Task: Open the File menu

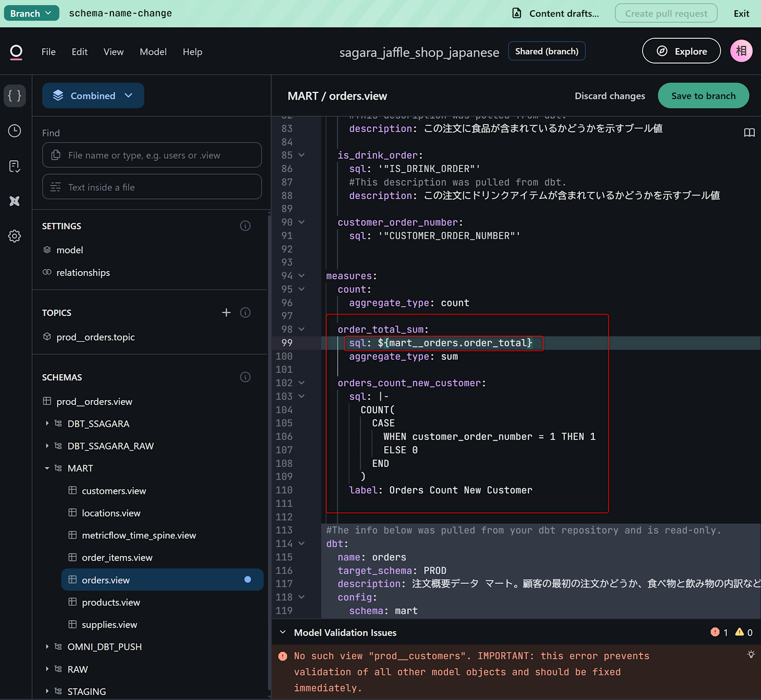Action: [48, 52]
